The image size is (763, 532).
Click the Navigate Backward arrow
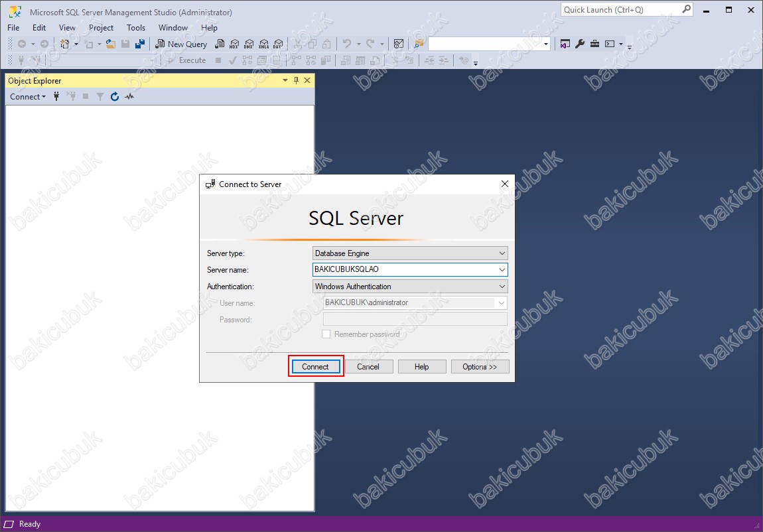coord(22,44)
